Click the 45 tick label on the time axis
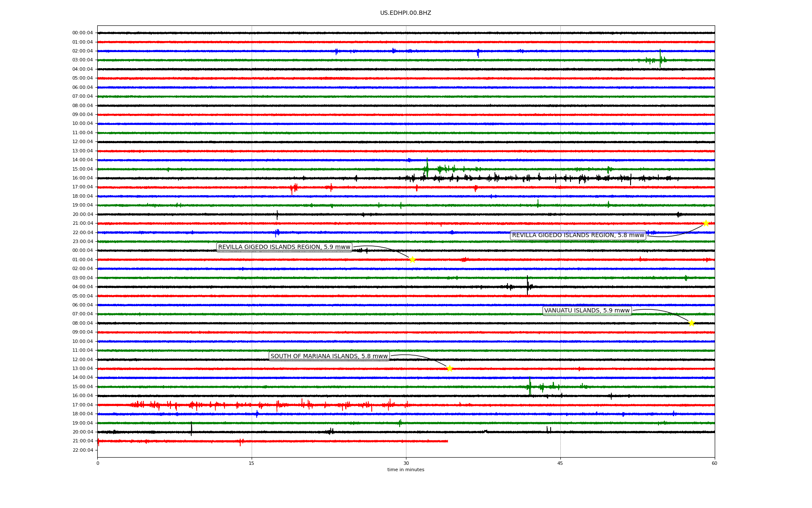812x508 pixels. tap(560, 463)
